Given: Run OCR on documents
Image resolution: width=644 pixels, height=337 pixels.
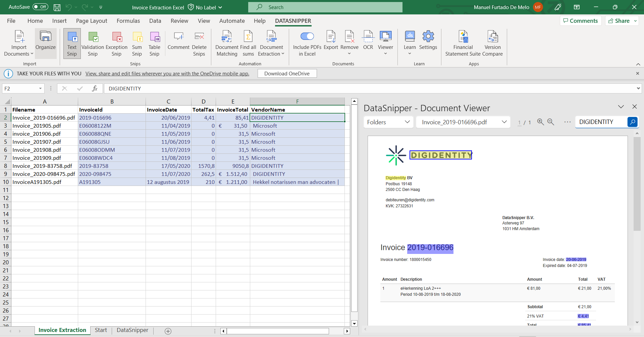Looking at the screenshot, I should [368, 40].
